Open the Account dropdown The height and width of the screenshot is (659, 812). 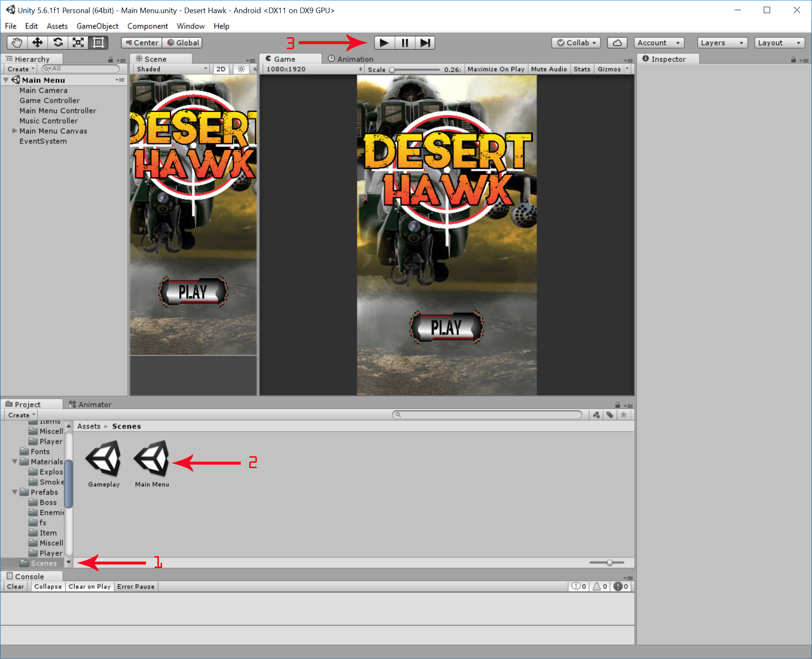(659, 43)
